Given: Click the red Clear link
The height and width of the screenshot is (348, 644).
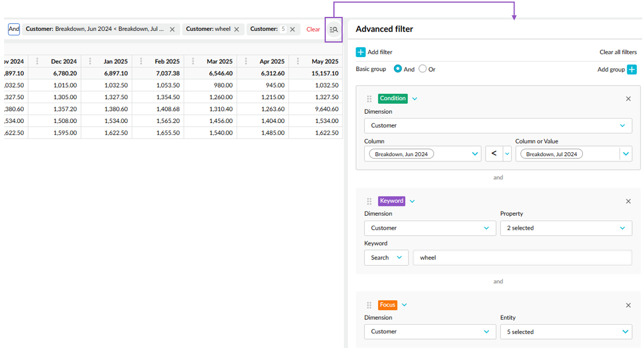Looking at the screenshot, I should click(313, 29).
